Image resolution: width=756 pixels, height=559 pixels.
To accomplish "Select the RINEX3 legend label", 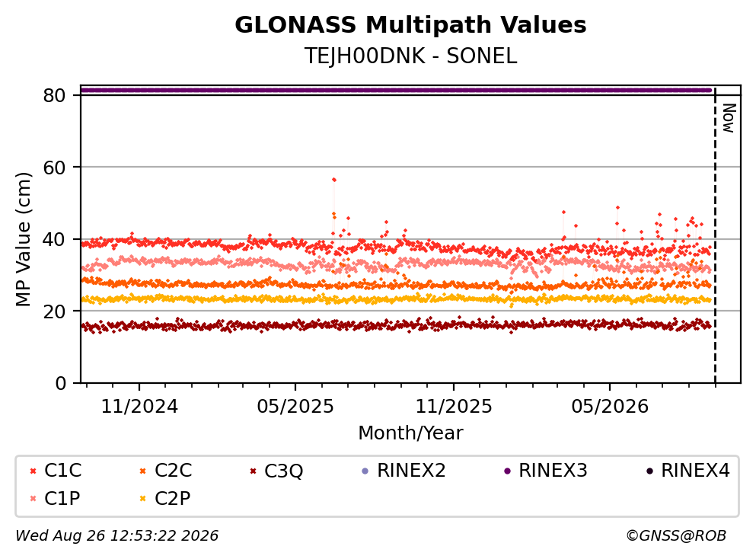I will coord(553,471).
